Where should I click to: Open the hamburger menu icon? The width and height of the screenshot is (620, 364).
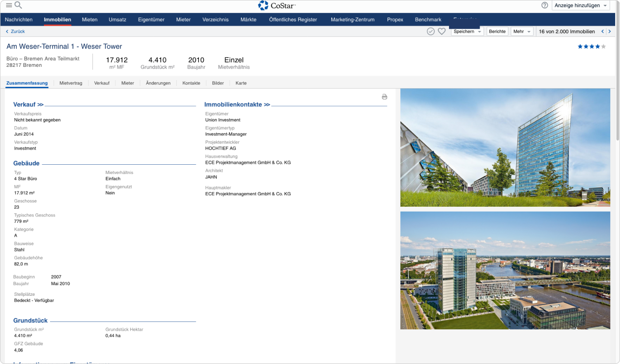[x=8, y=5]
